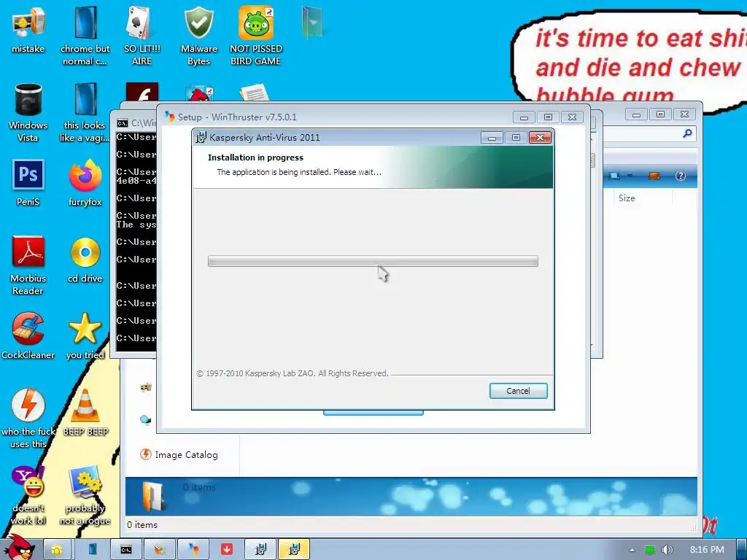Click the green tray status icon
Screen dimensions: 747x560
(650, 550)
